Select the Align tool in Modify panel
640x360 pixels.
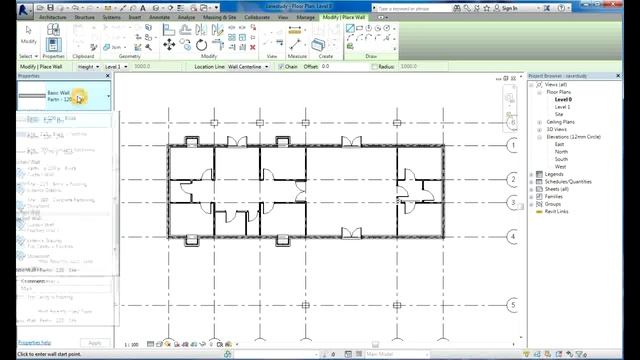[169, 30]
